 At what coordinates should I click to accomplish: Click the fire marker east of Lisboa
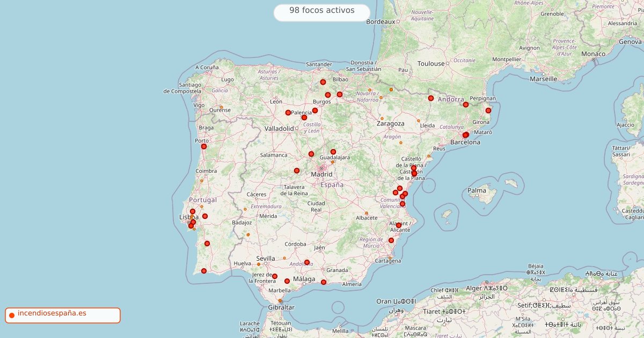[x=205, y=216]
